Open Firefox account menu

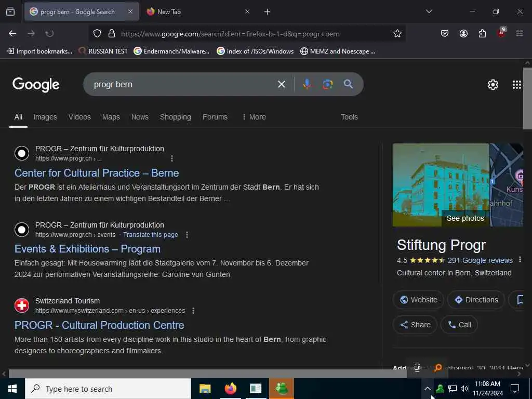click(x=463, y=34)
